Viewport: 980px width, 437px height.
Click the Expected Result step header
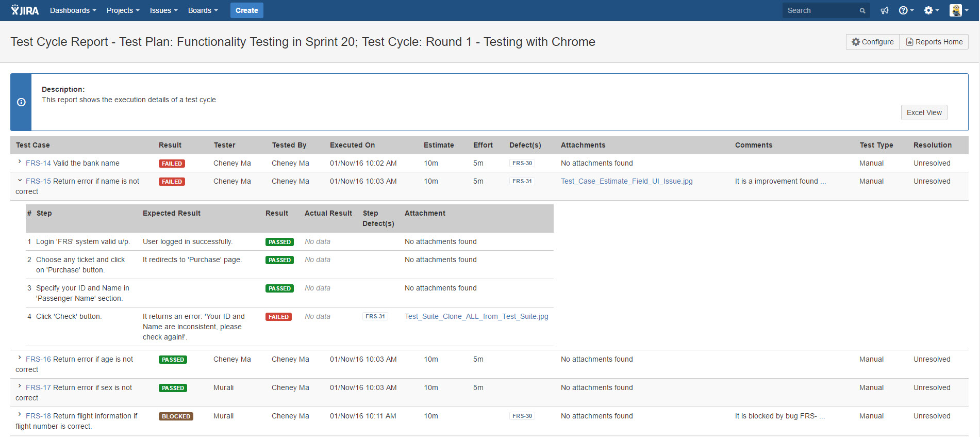tap(172, 213)
